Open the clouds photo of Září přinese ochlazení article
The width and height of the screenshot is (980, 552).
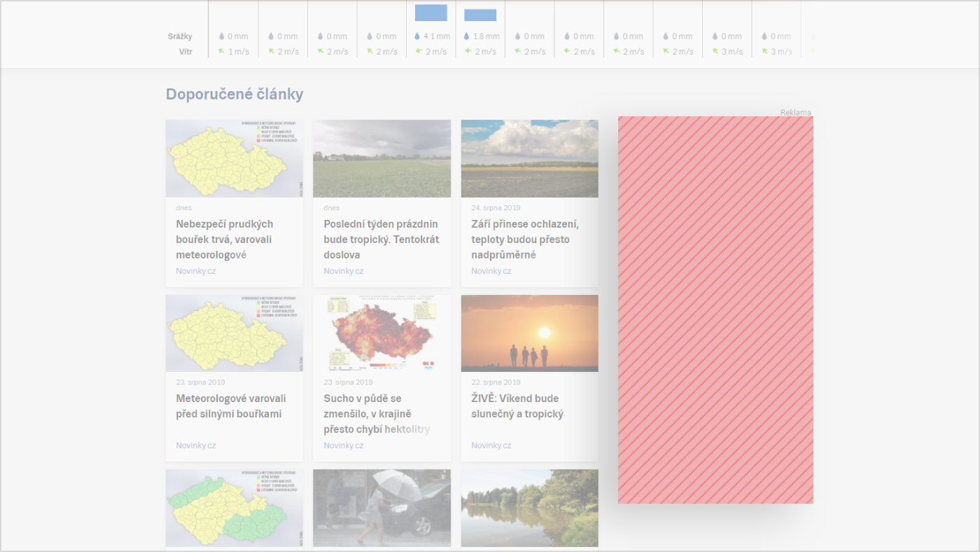530,158
